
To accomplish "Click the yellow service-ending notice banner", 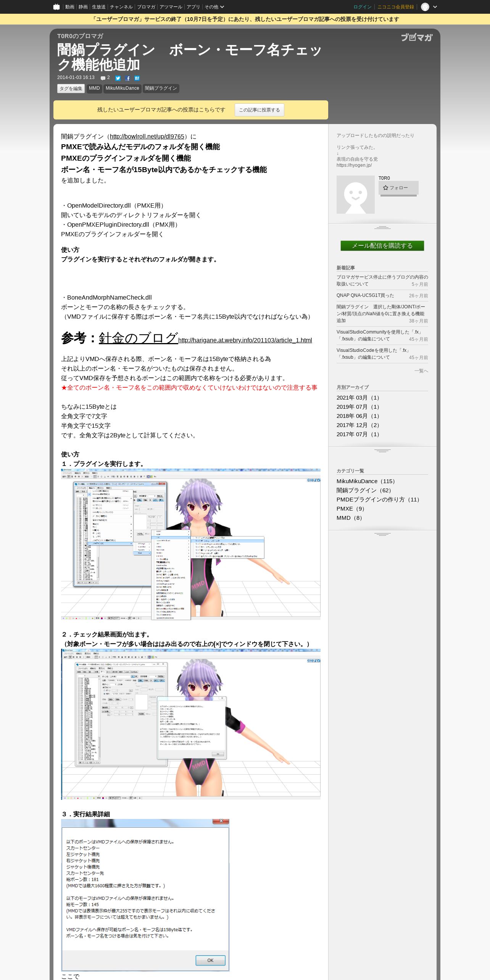I will (245, 19).
